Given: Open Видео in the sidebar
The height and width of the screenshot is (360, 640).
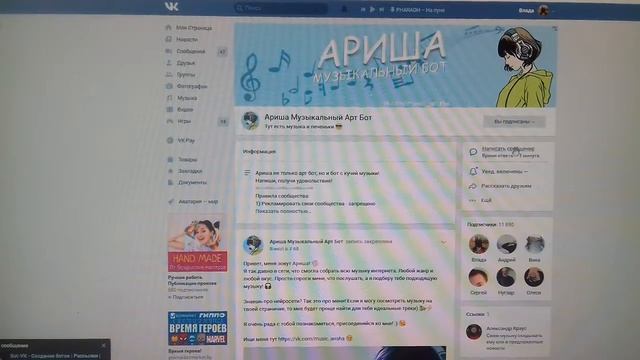Looking at the screenshot, I should click(185, 109).
